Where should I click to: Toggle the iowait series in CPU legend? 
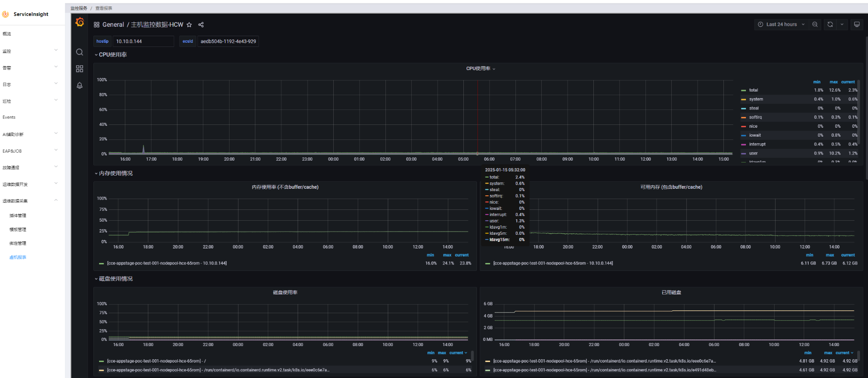pyautogui.click(x=755, y=135)
